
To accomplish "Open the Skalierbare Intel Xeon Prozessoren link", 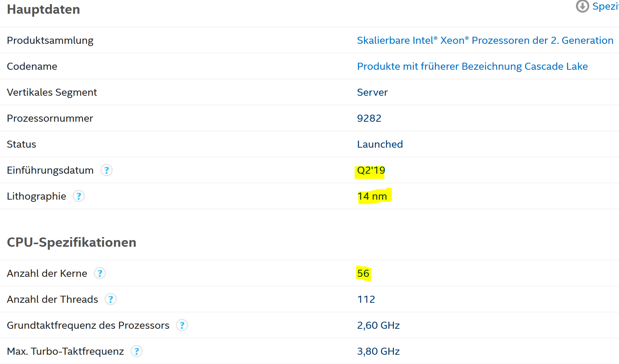I will pos(485,40).
